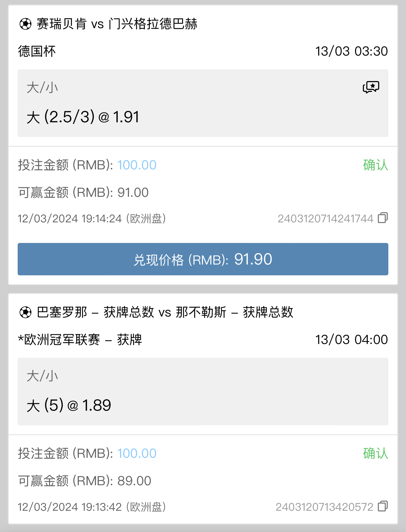This screenshot has width=406, height=532.
Task: Click the soccer ball icon beside 赛瑞贝肯 match
Action: pos(25,24)
